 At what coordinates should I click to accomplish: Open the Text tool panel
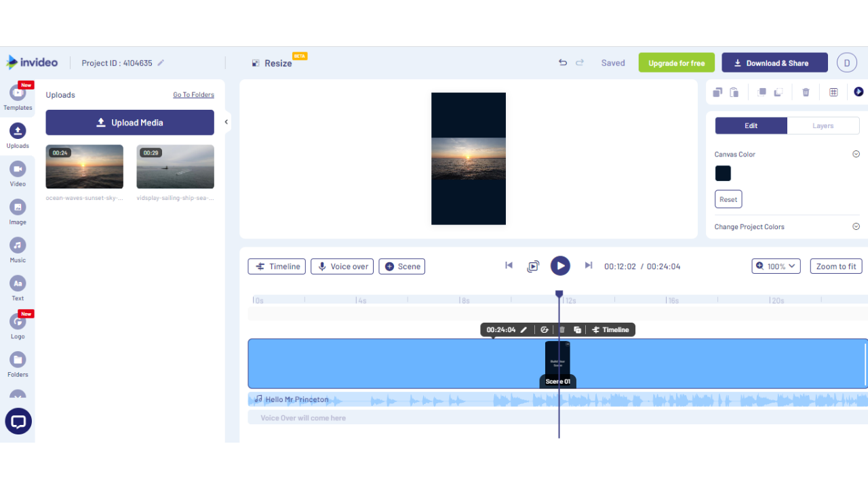[18, 287]
